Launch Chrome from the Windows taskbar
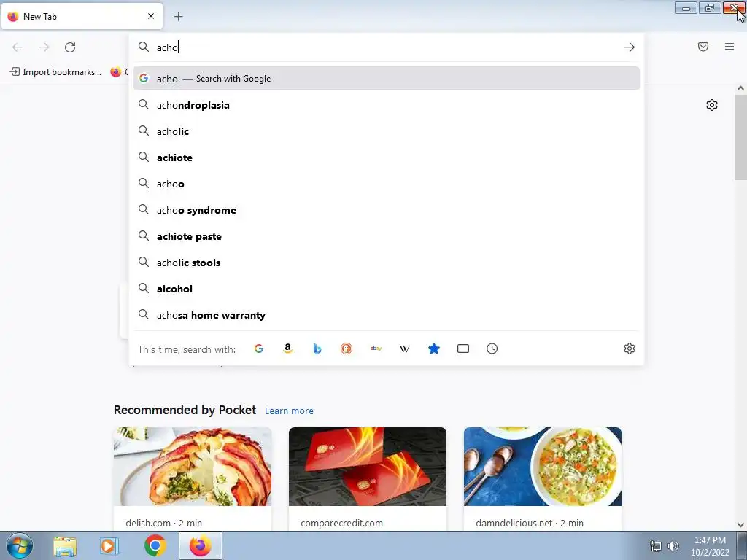Image resolution: width=747 pixels, height=560 pixels. tap(155, 545)
